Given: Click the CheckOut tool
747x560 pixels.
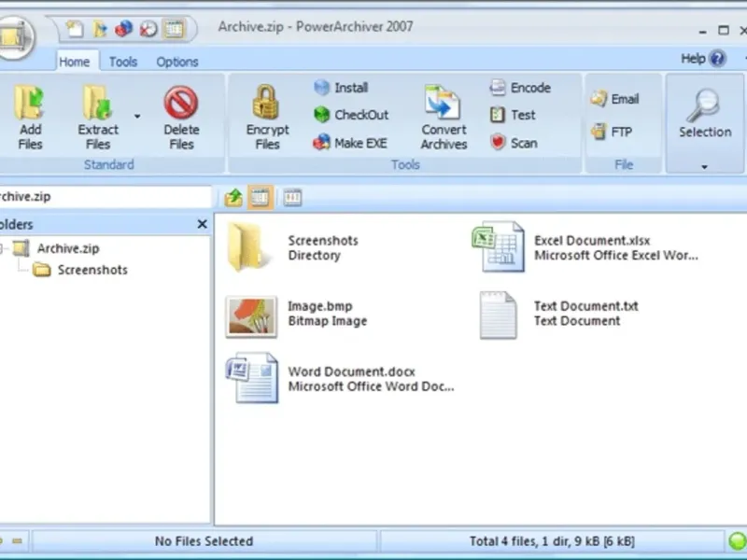Looking at the screenshot, I should click(x=351, y=115).
